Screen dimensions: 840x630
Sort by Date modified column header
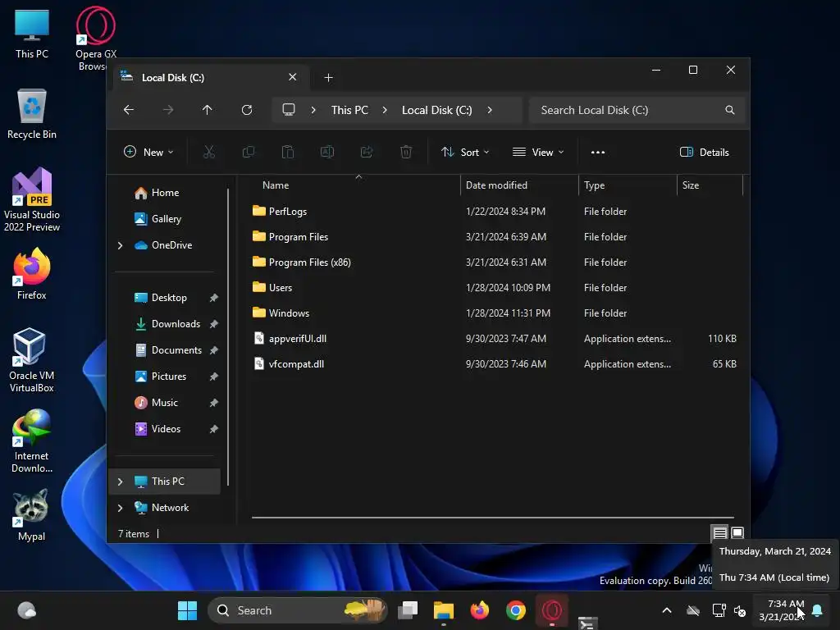[x=519, y=185]
